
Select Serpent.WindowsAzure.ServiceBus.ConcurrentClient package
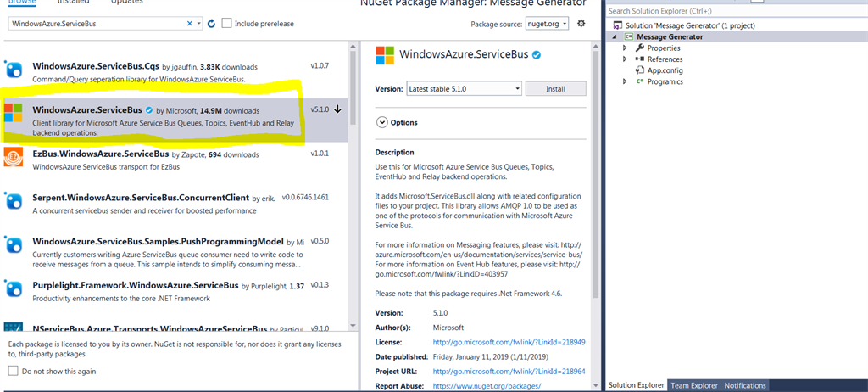pyautogui.click(x=175, y=204)
